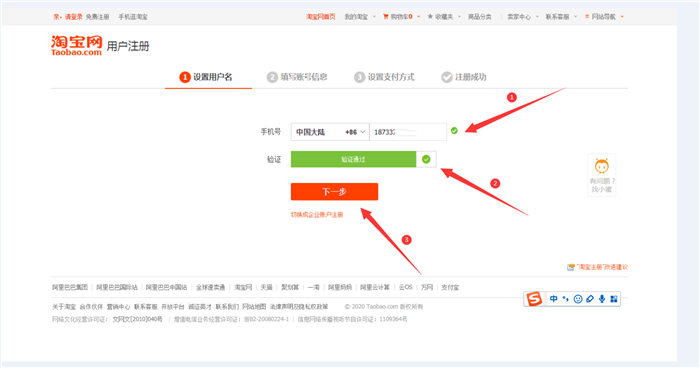Click the orange 下一步 button
The width and height of the screenshot is (700, 368).
[334, 192]
